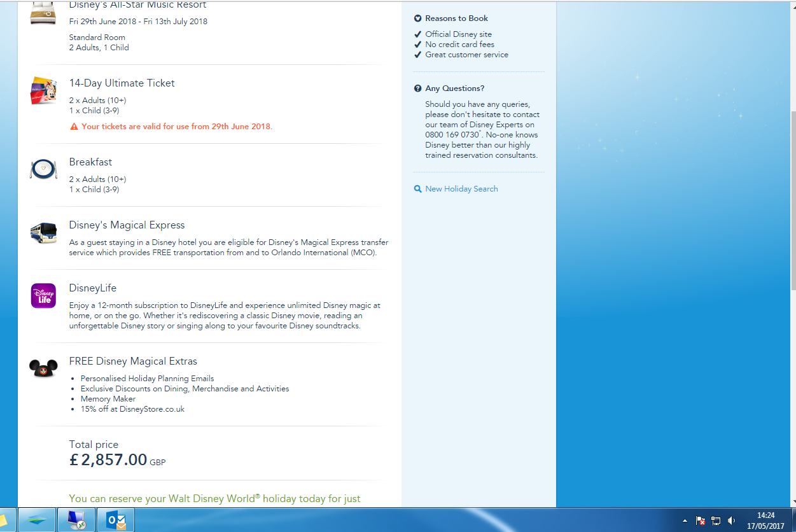Click the Standard Room text
The image size is (796, 532).
click(x=97, y=38)
